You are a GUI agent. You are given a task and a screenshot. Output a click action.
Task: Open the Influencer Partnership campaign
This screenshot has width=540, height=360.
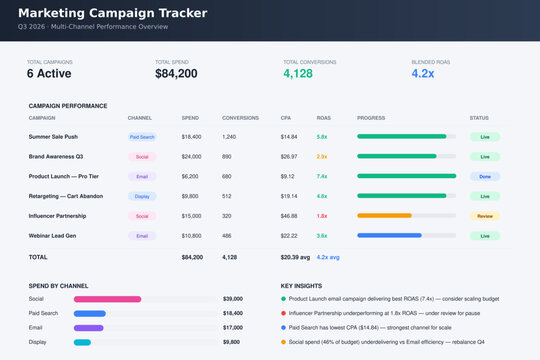coord(57,216)
